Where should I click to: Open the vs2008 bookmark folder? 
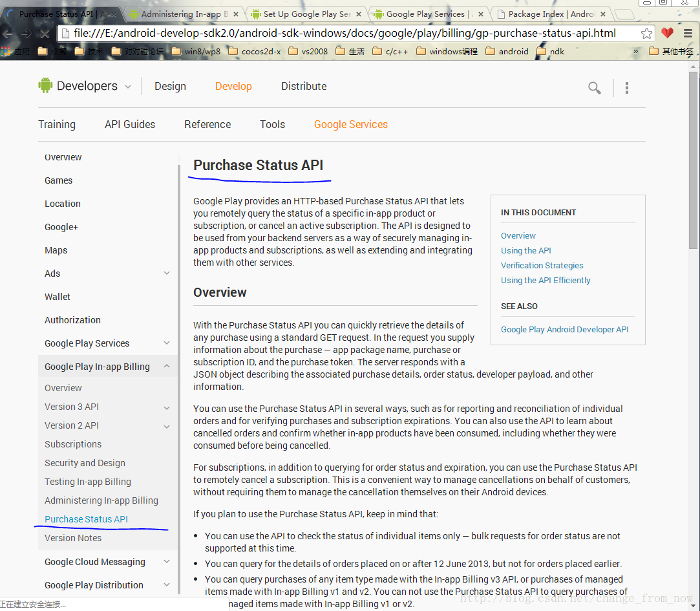pyautogui.click(x=308, y=51)
